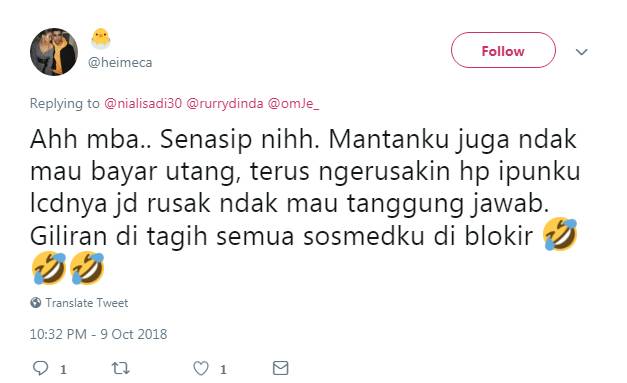
Task: Expand the tweet options chevron menu
Action: [x=581, y=52]
